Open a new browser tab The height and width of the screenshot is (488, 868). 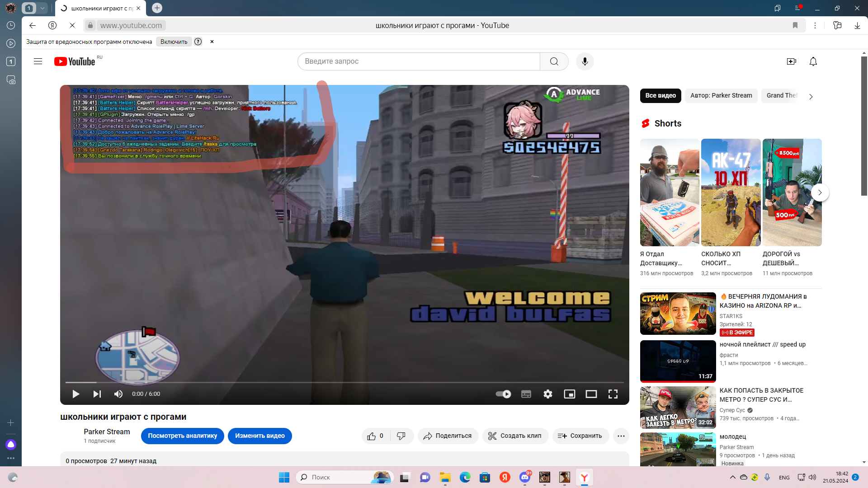pos(157,8)
